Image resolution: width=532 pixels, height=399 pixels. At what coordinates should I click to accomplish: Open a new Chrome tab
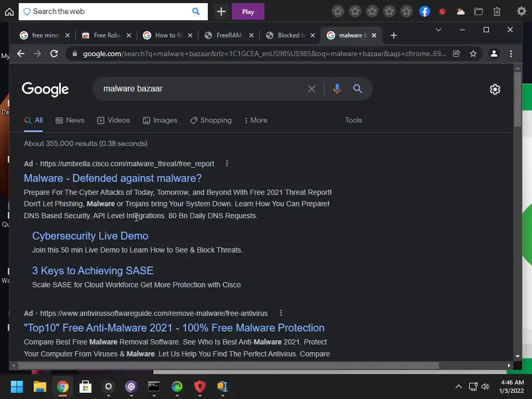[394, 35]
